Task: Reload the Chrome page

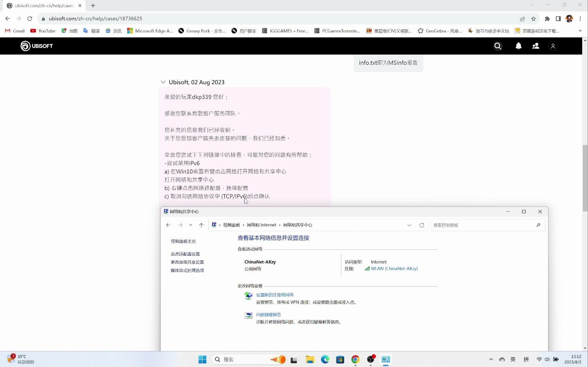Action: (30, 19)
